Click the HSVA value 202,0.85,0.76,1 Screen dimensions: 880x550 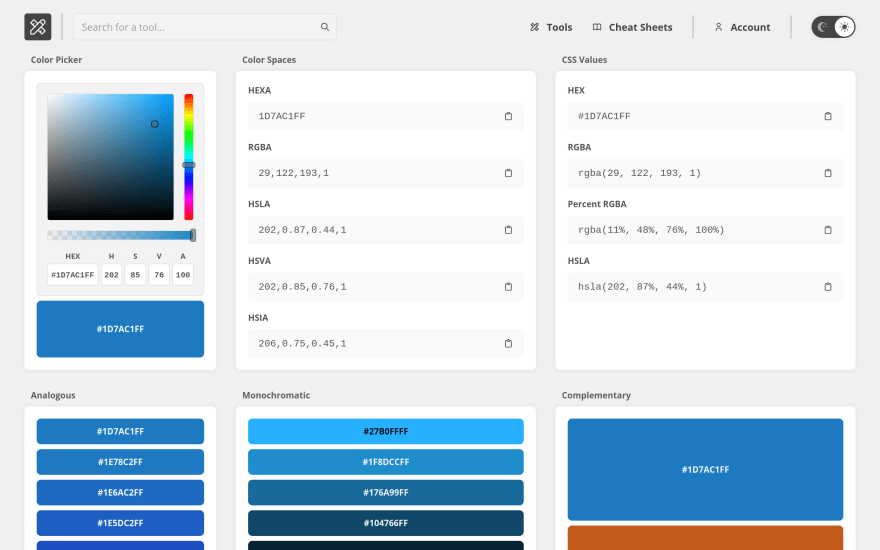[302, 286]
